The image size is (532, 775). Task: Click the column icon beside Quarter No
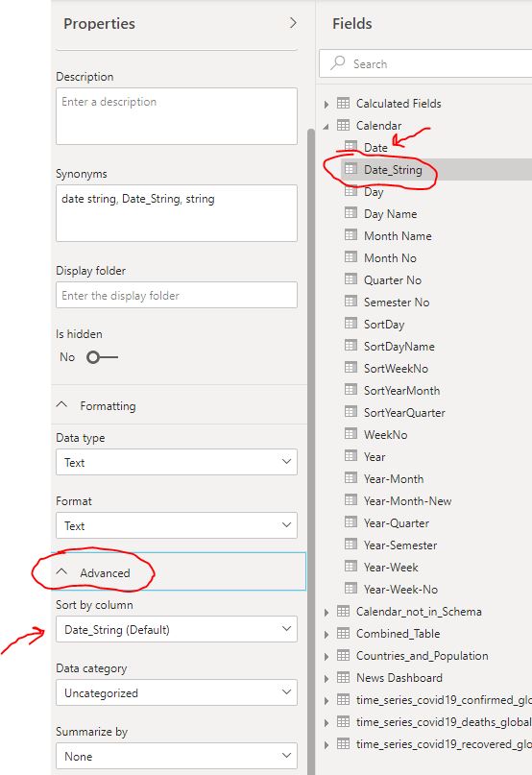click(351, 279)
